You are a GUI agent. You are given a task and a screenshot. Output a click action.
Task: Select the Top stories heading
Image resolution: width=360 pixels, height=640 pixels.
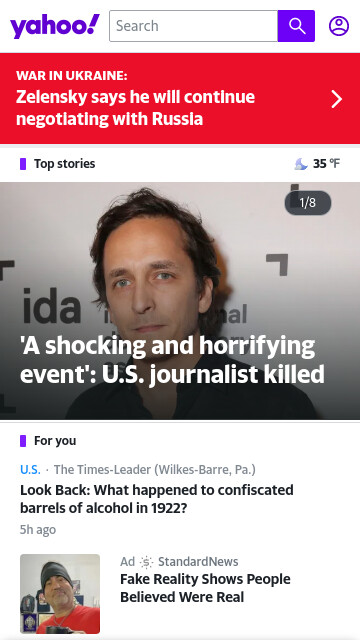[64, 164]
